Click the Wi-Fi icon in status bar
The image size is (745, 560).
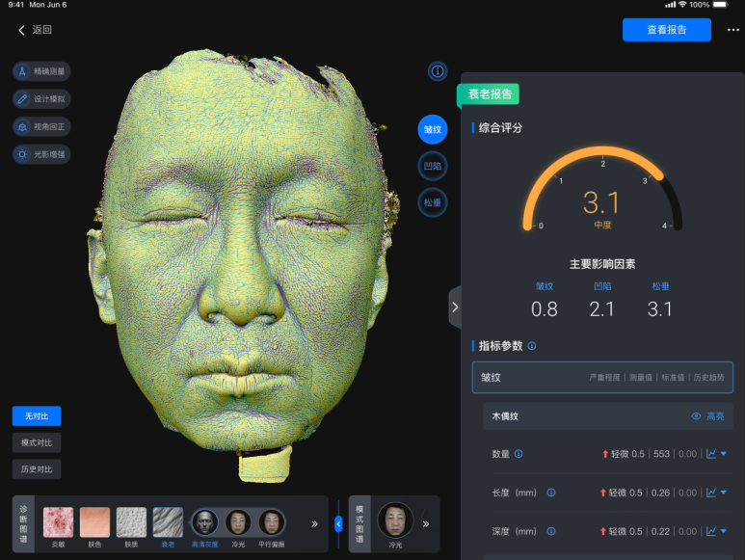682,4
